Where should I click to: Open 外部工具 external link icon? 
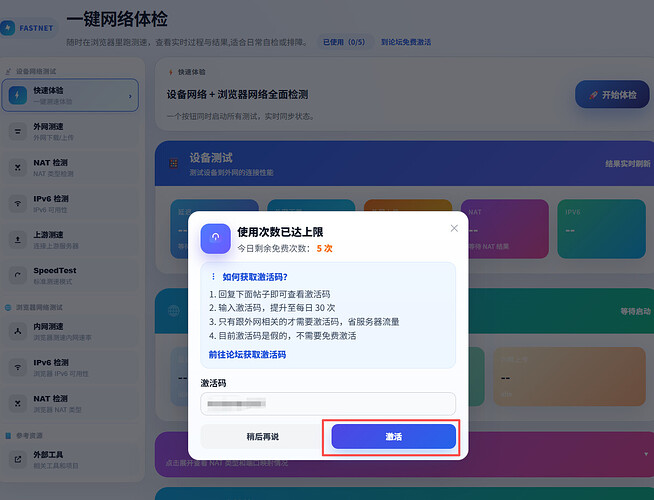(17, 459)
